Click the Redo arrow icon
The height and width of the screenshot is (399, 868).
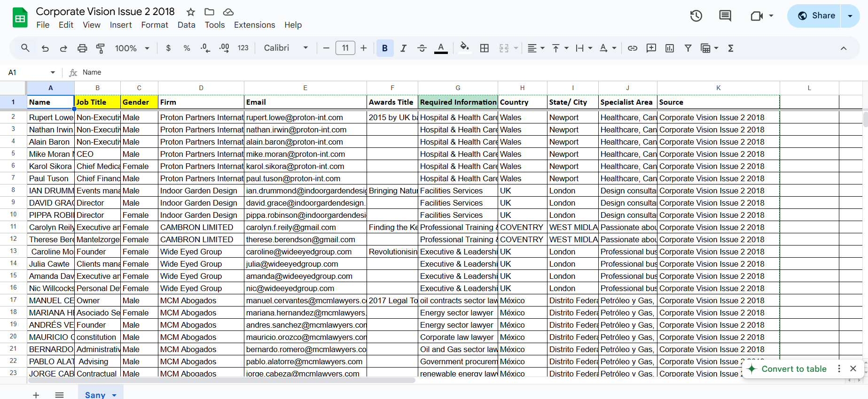tap(63, 48)
